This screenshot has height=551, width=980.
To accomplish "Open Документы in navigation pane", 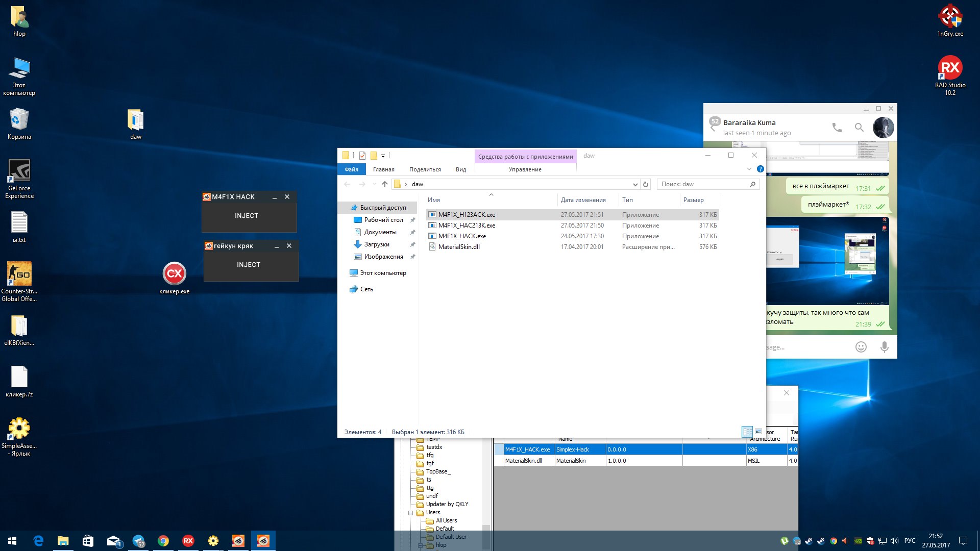I will click(x=380, y=232).
